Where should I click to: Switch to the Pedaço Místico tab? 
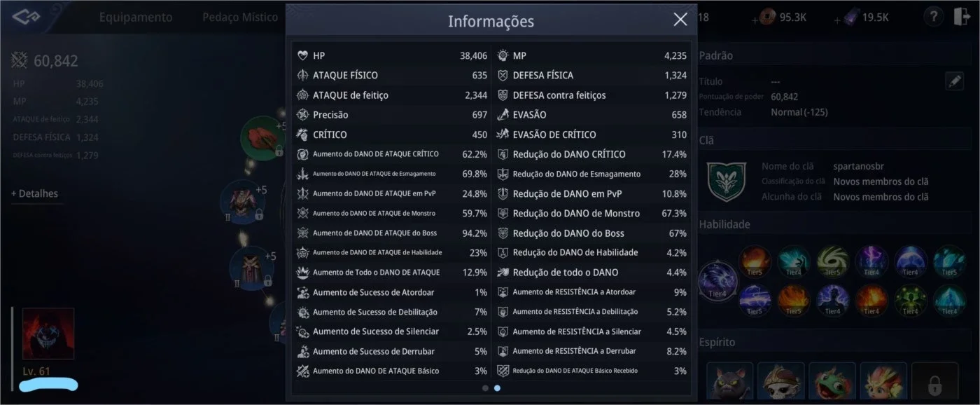point(240,17)
